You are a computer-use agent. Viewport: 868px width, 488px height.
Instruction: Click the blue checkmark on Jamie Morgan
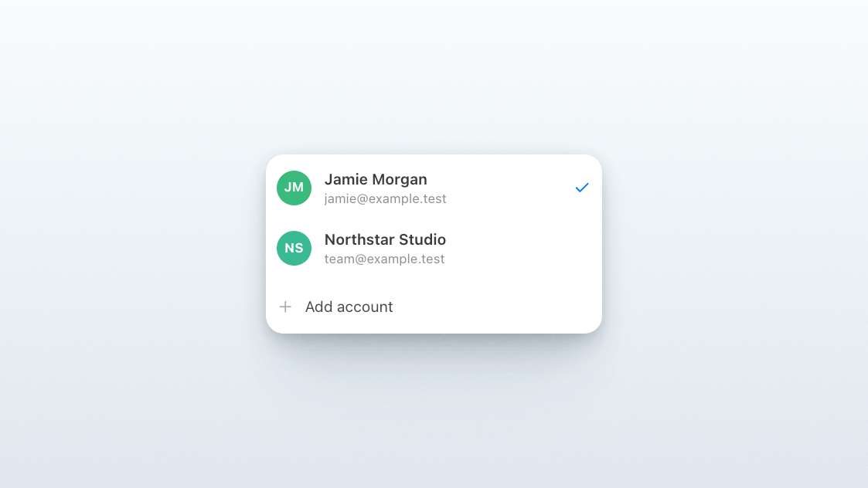tap(582, 188)
